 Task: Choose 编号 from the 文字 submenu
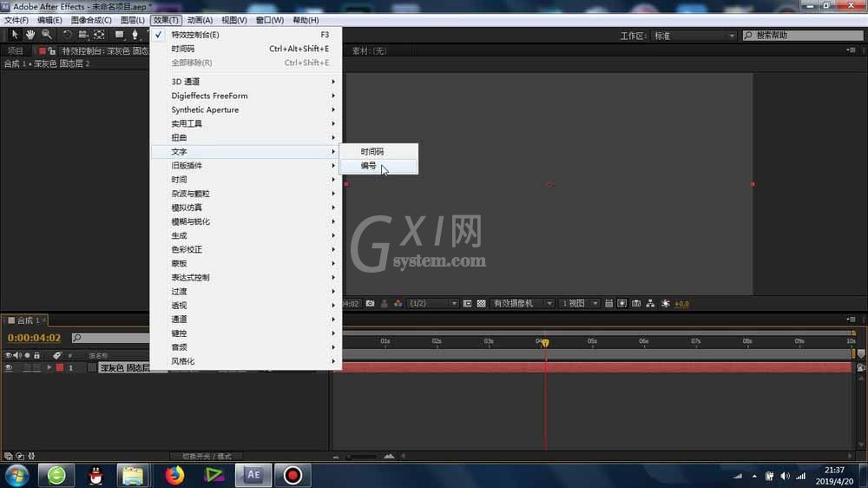378,166
